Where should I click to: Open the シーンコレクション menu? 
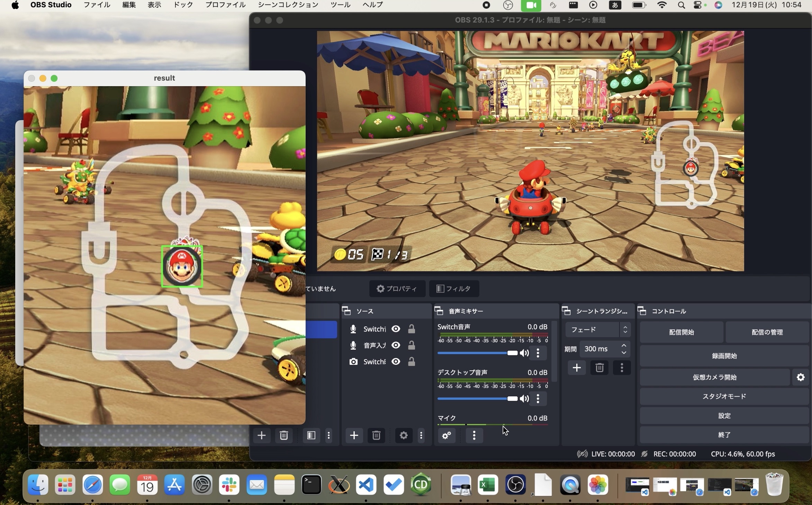(x=288, y=5)
